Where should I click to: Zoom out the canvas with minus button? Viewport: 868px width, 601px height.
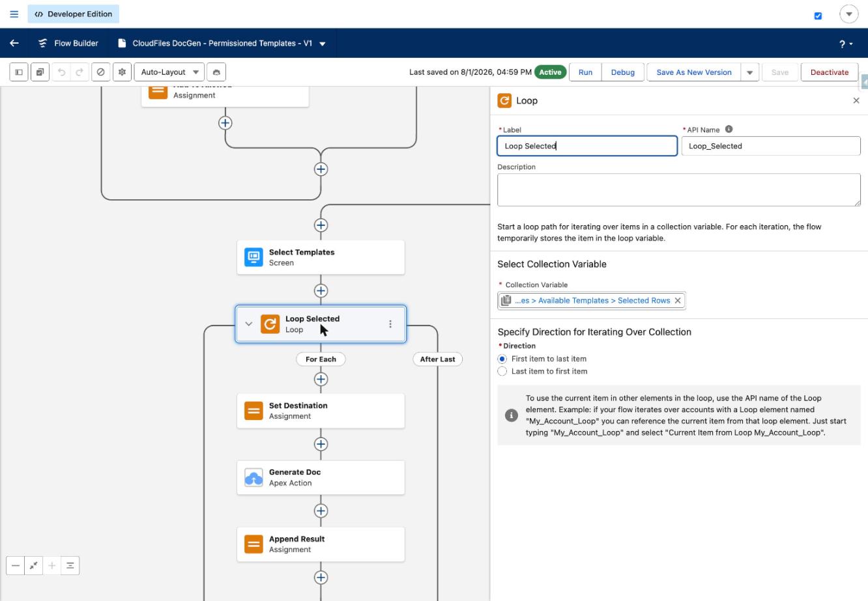pyautogui.click(x=16, y=566)
